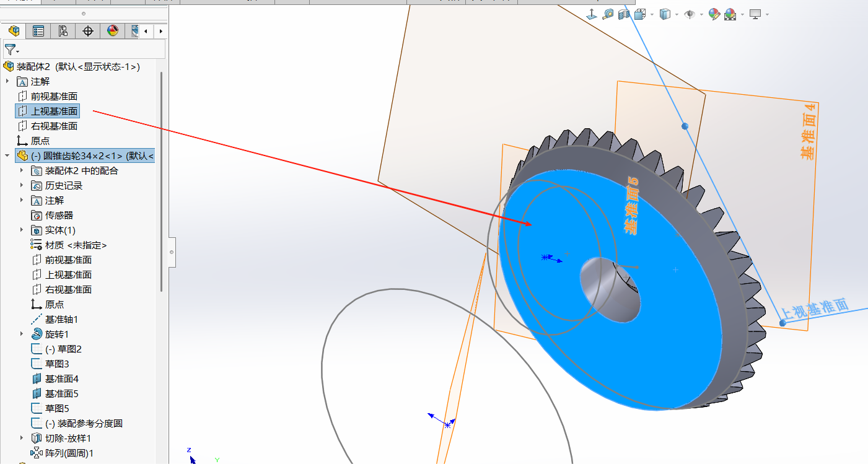Click the Normal To view icon
The image size is (868, 464).
[592, 14]
